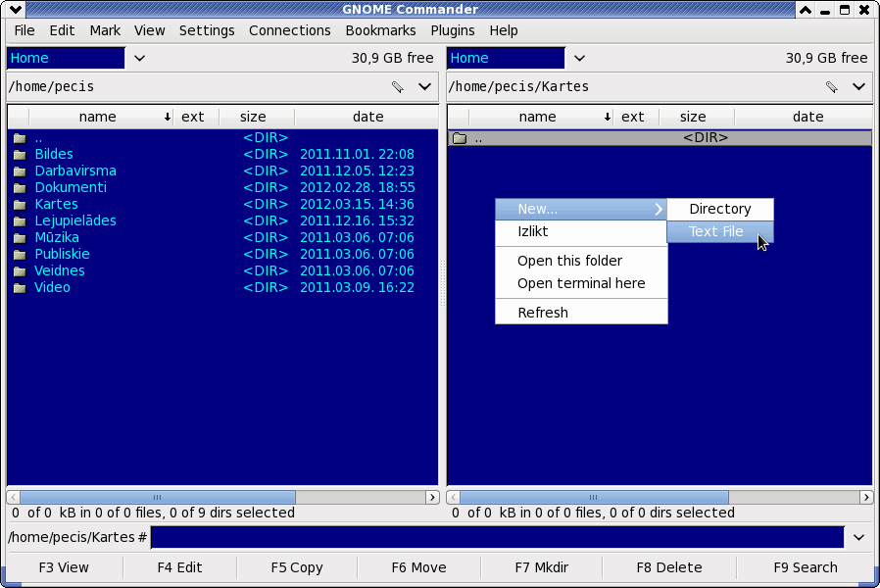Click the Video folder icon

(20, 288)
